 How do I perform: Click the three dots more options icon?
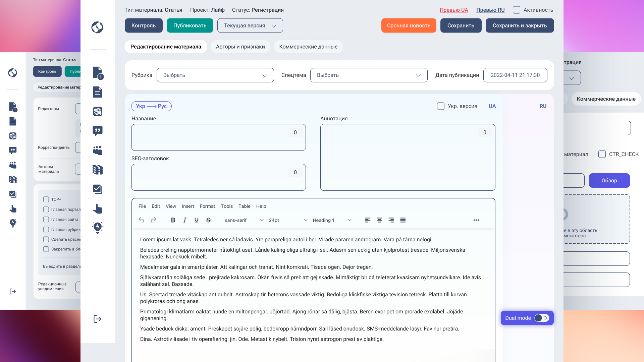coord(476,220)
